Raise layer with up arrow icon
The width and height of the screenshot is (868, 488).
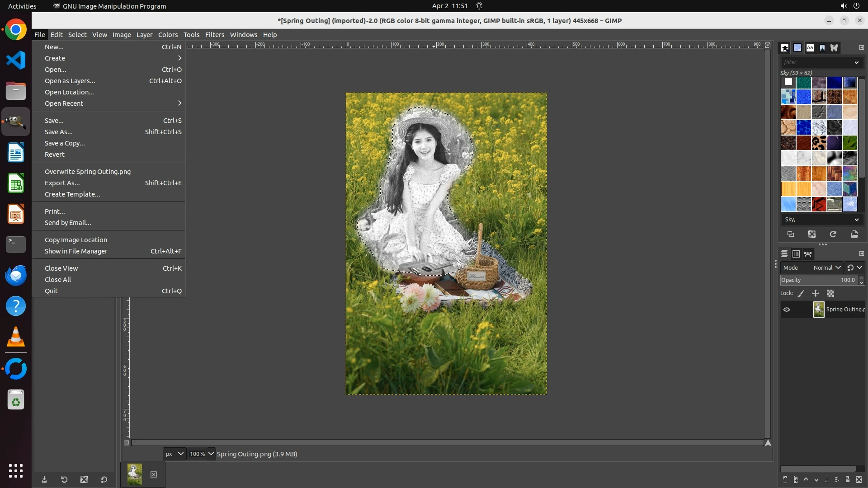[806, 479]
